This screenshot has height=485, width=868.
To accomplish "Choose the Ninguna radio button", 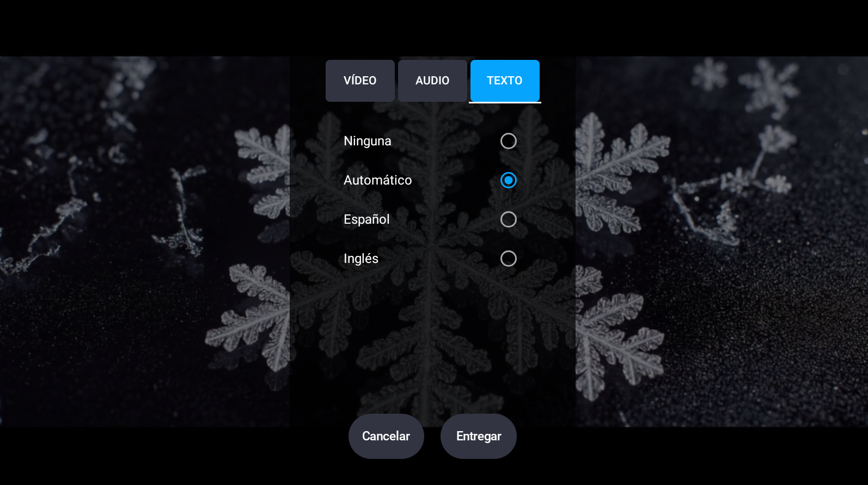I will coord(509,141).
